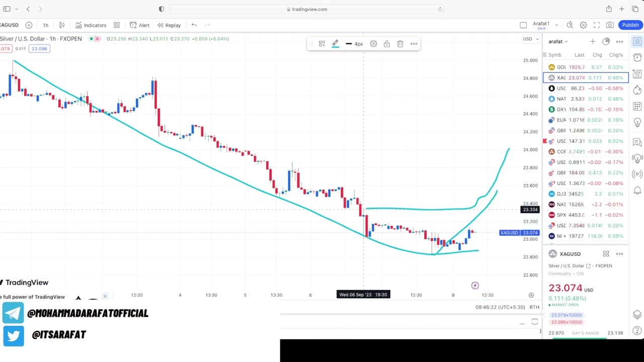Open watchlist more options menu

point(619,42)
